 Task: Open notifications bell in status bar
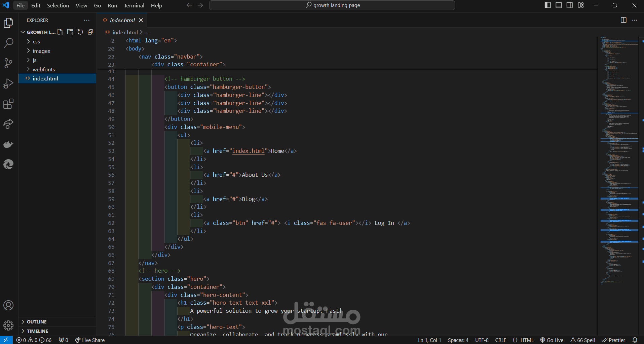[635, 340]
